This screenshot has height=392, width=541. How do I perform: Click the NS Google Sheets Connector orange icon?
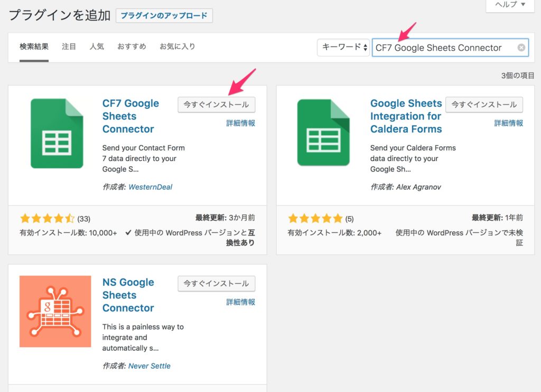[x=55, y=311]
